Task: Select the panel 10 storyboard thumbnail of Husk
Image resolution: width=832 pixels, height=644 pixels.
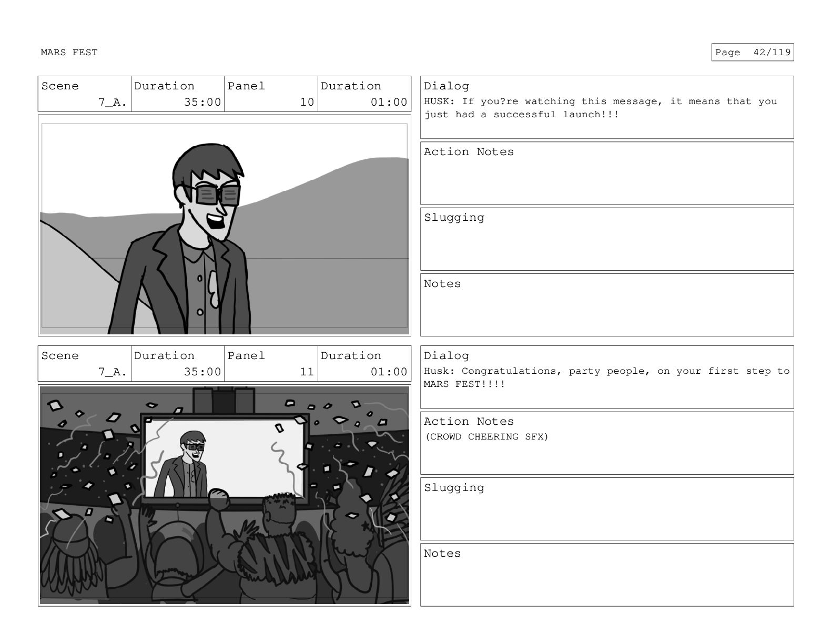Action: (225, 226)
